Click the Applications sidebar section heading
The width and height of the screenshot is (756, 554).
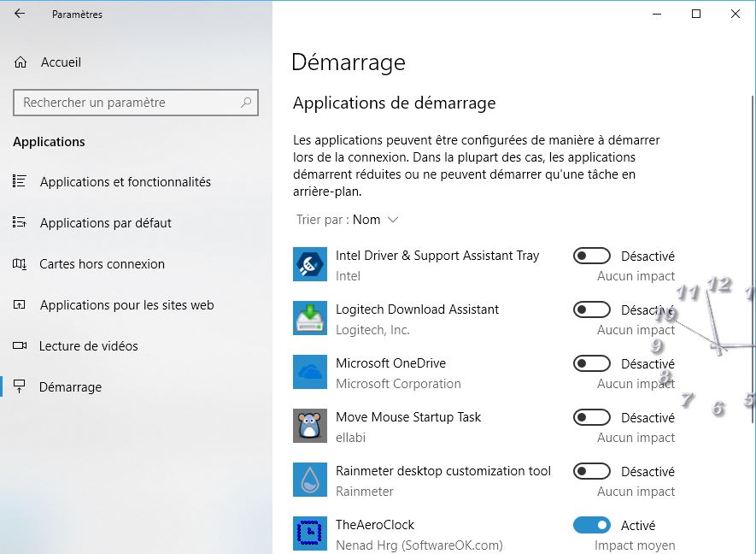49,142
